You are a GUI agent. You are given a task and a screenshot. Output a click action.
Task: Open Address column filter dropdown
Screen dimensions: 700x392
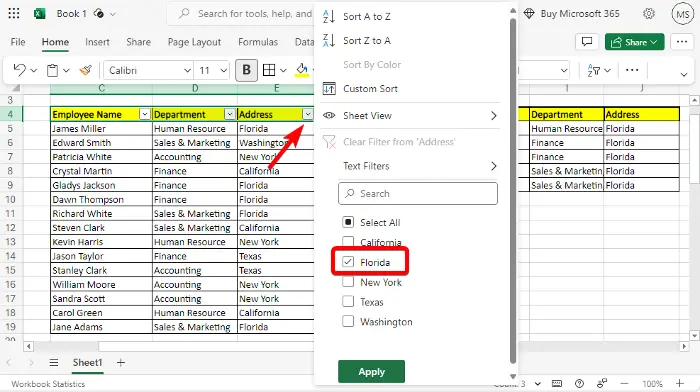[x=308, y=114]
